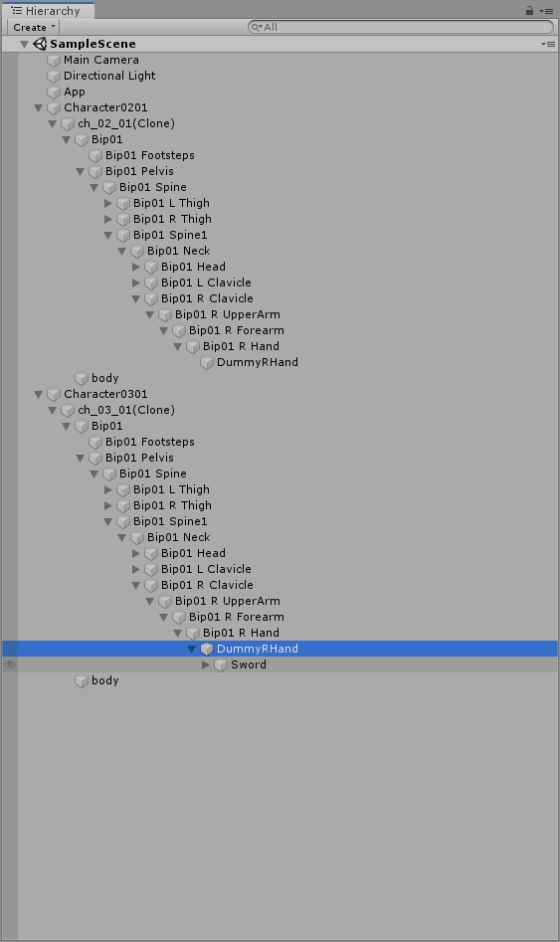Click the Unity logo icon beside SampleScene
The image size is (560, 942).
(x=40, y=44)
